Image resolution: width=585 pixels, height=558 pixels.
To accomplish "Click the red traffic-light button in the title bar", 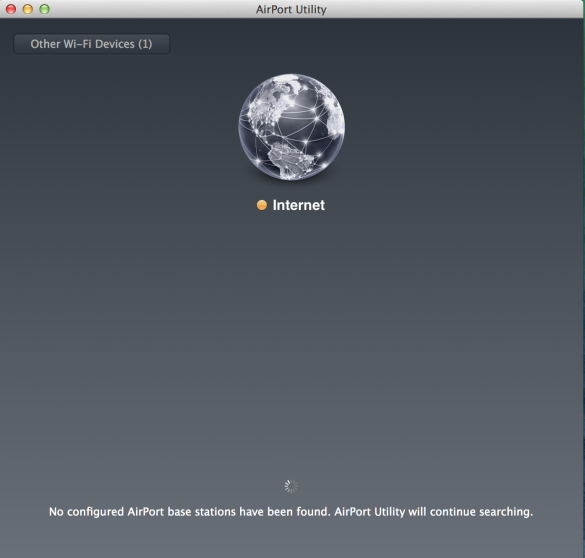I will coord(11,9).
